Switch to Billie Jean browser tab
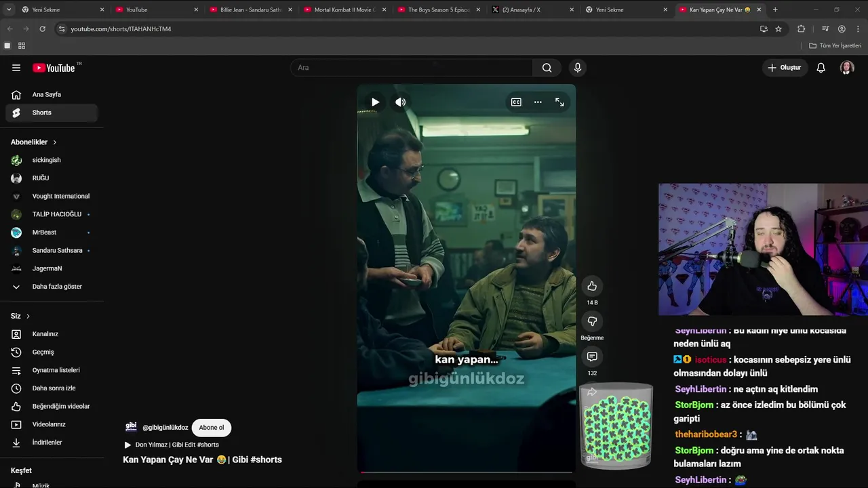Screen dimensions: 868x488 [250, 9]
